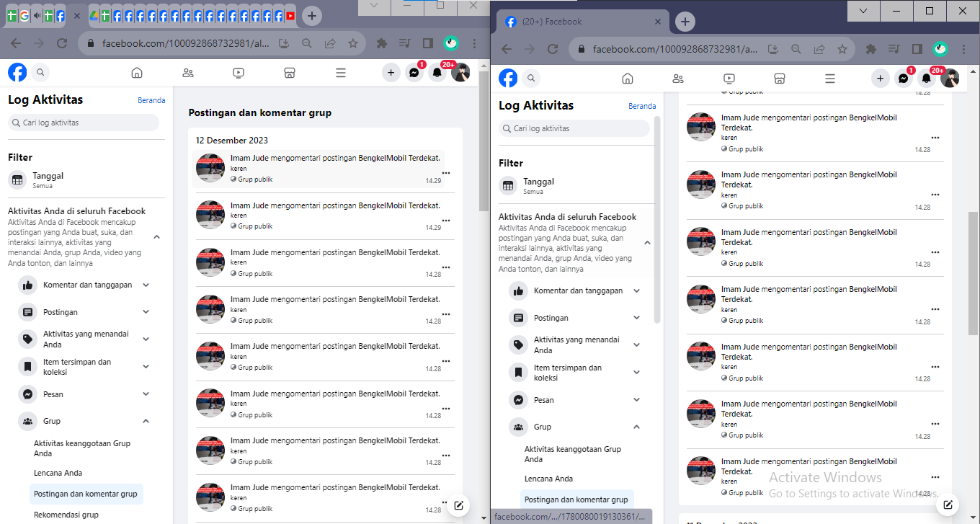Click the Beranda link in the right window

coord(642,106)
